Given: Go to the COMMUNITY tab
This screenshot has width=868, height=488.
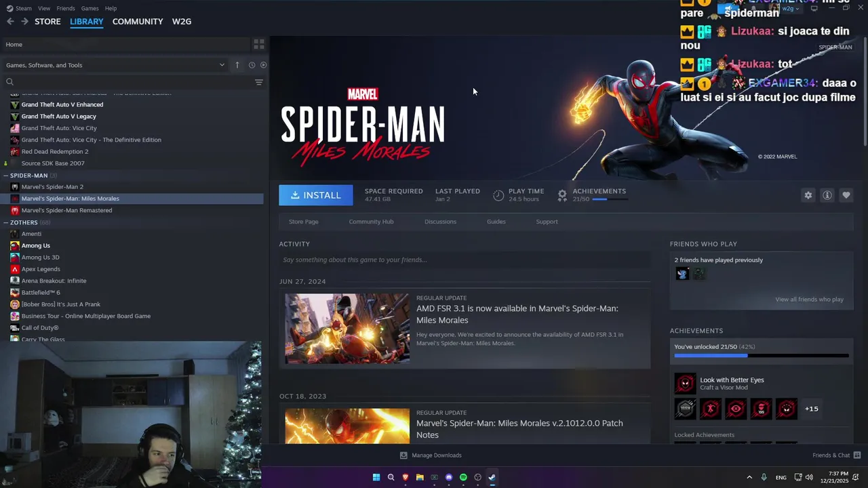Looking at the screenshot, I should click(x=138, y=22).
